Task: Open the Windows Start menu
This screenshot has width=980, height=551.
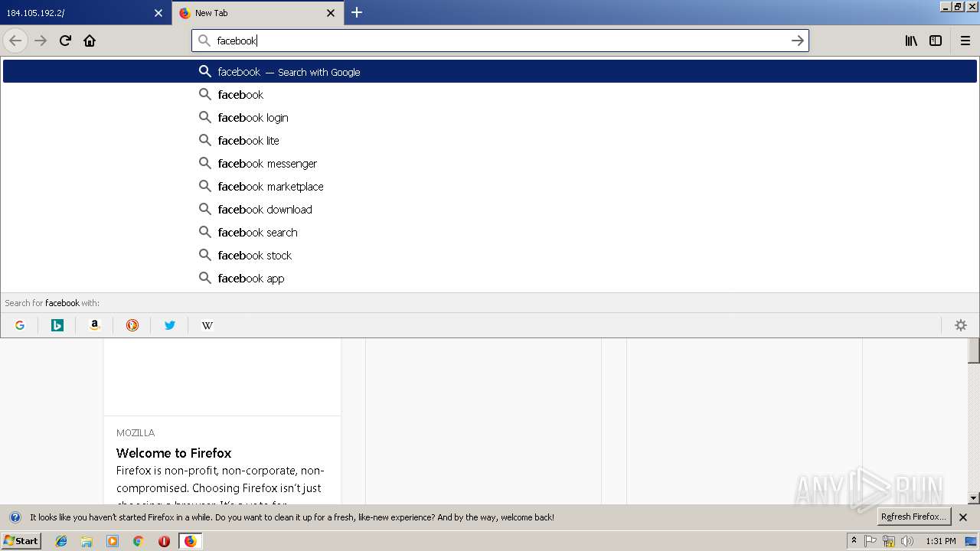Action: point(21,540)
